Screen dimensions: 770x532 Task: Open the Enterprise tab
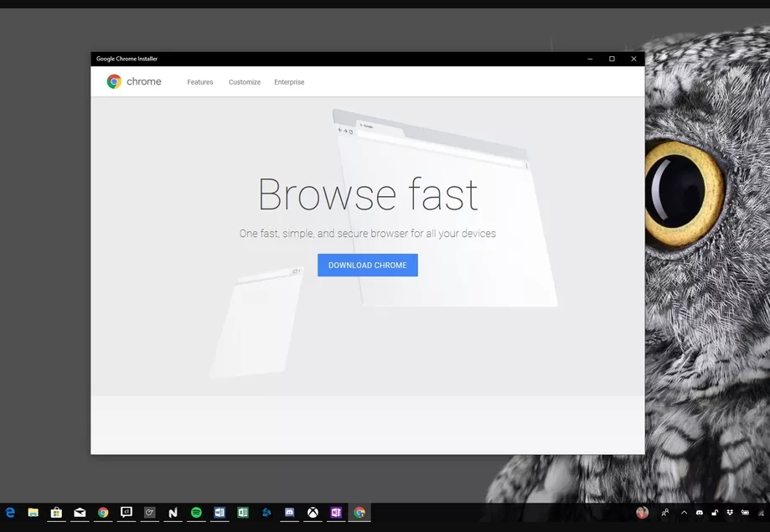tap(289, 82)
